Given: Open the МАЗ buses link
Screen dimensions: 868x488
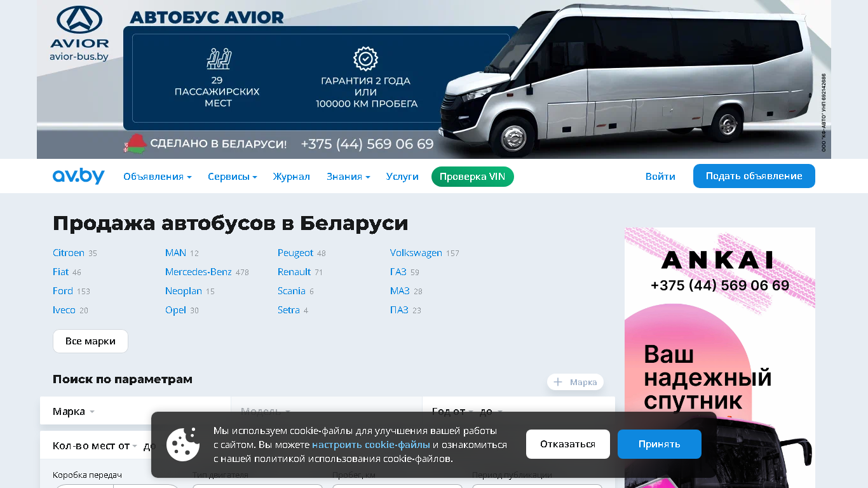Looking at the screenshot, I should 400,291.
